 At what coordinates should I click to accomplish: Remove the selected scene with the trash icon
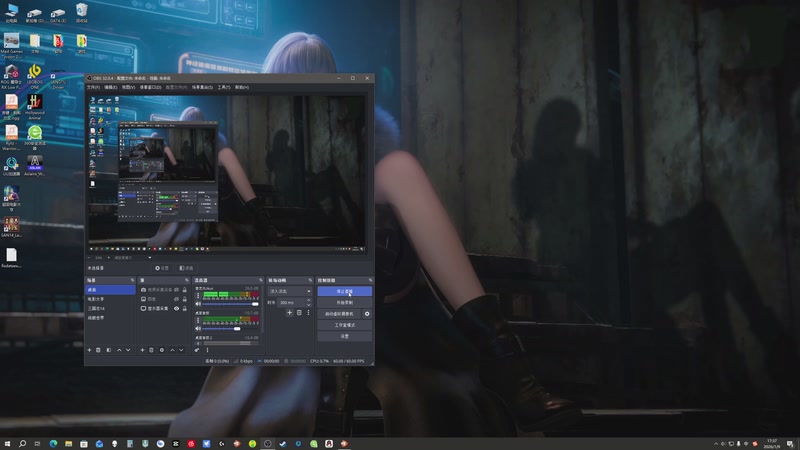(x=98, y=350)
